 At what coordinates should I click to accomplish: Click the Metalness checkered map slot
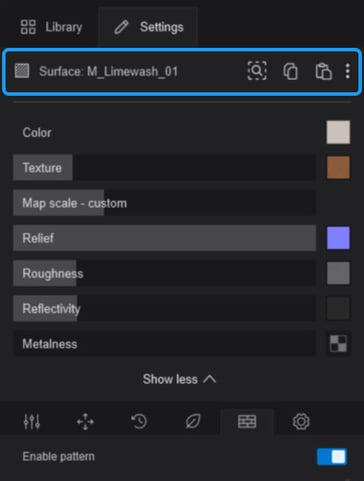(x=338, y=344)
